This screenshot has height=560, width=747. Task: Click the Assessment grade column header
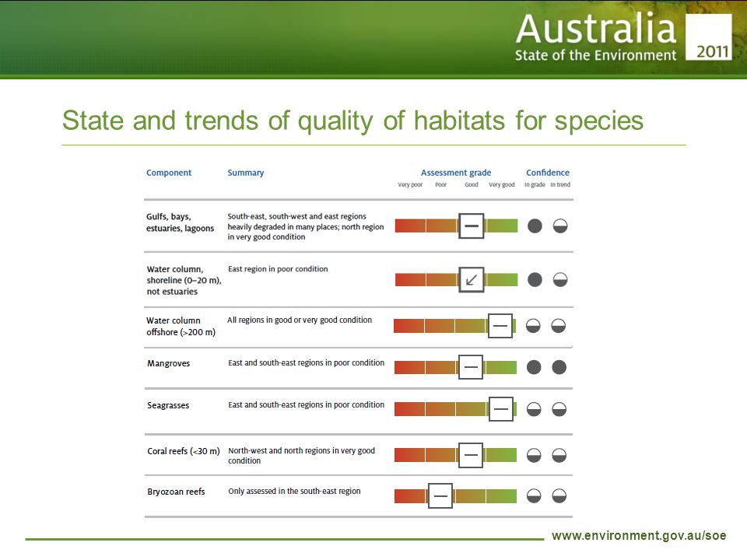point(456,173)
